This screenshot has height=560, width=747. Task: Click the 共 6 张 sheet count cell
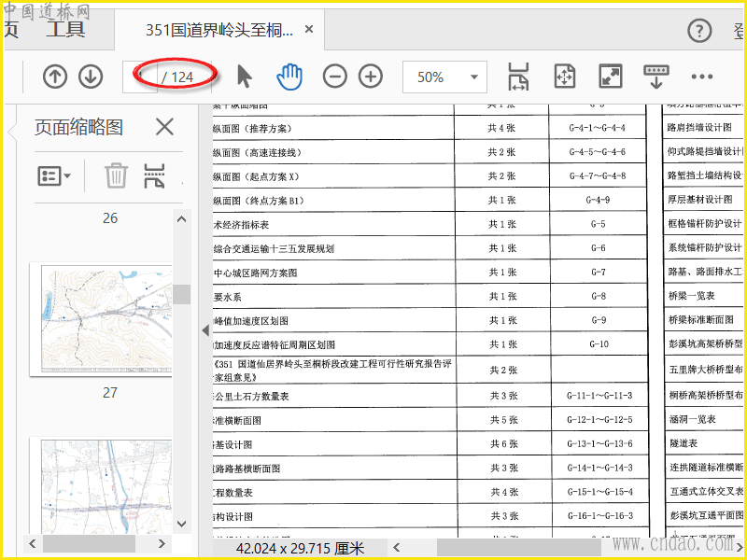coord(504,444)
